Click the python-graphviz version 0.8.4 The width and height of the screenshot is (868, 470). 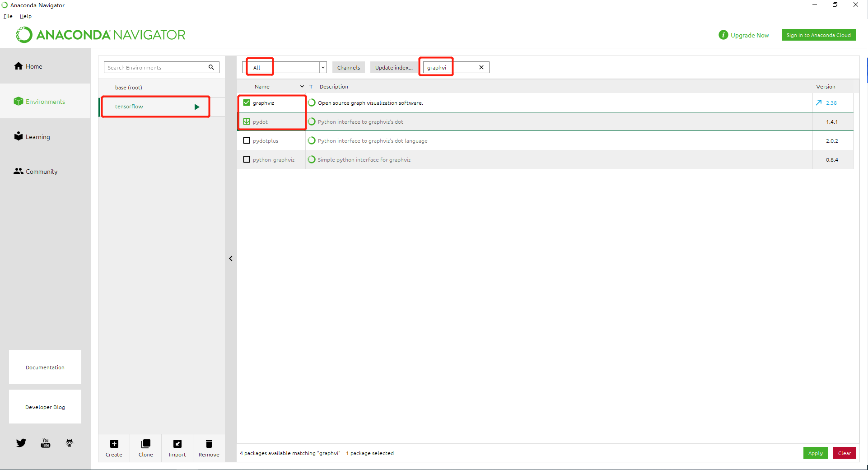pos(832,160)
